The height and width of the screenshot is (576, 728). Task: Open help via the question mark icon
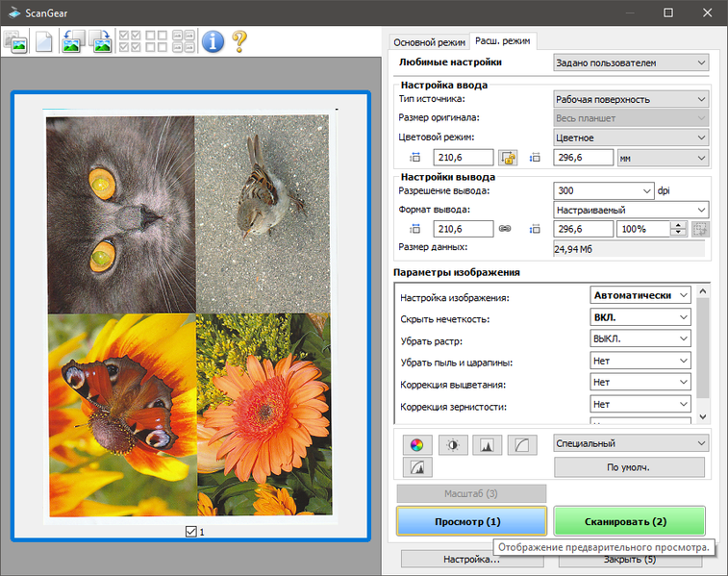click(x=238, y=41)
